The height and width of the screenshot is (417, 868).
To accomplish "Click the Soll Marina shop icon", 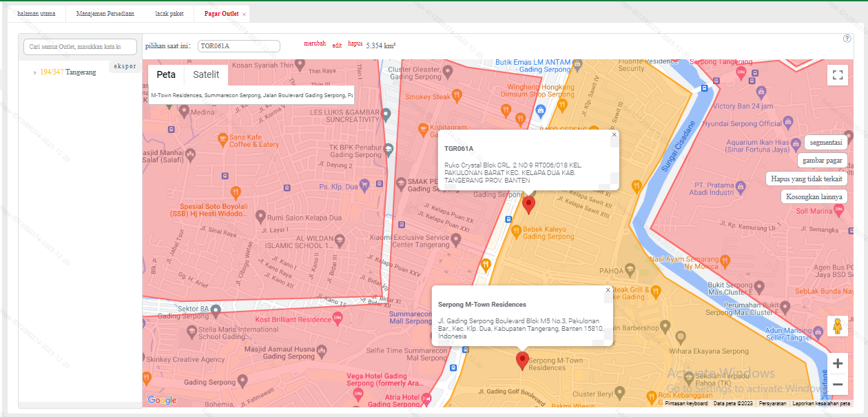I will coord(838,210).
